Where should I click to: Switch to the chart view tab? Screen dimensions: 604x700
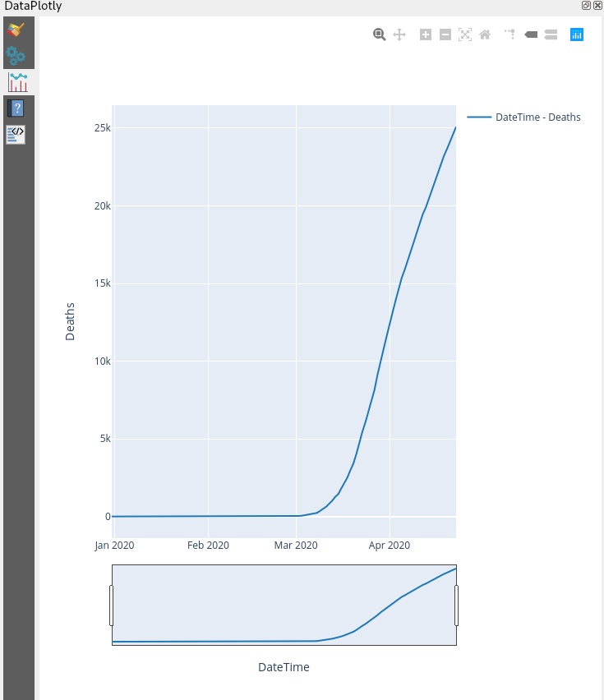(x=16, y=82)
